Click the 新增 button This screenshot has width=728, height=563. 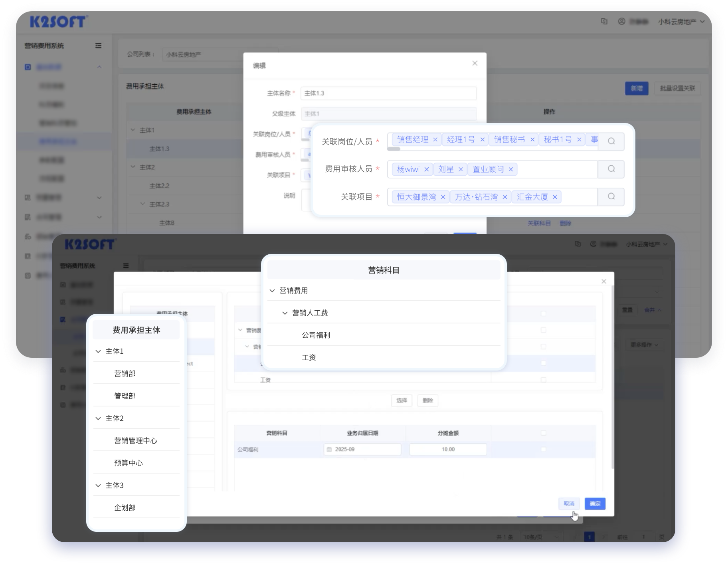pos(636,88)
